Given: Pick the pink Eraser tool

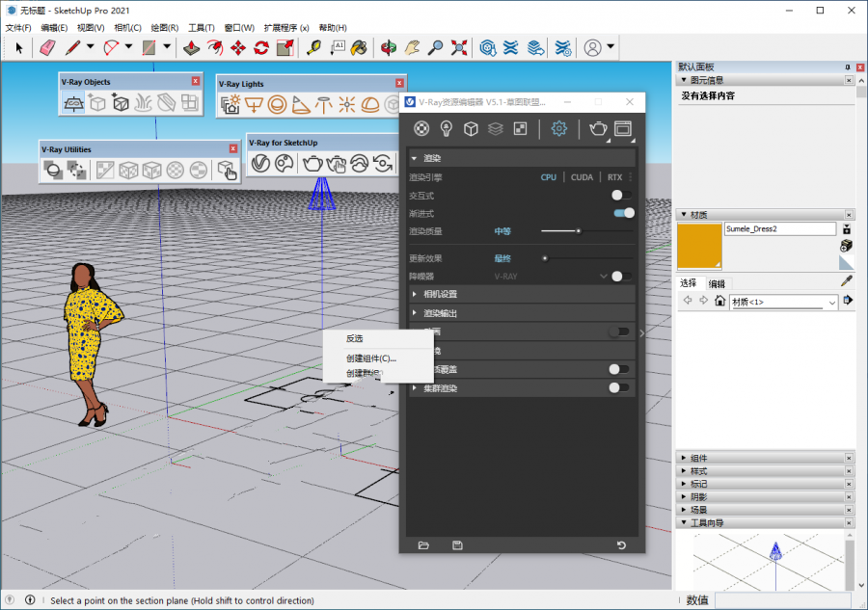Looking at the screenshot, I should [x=47, y=48].
